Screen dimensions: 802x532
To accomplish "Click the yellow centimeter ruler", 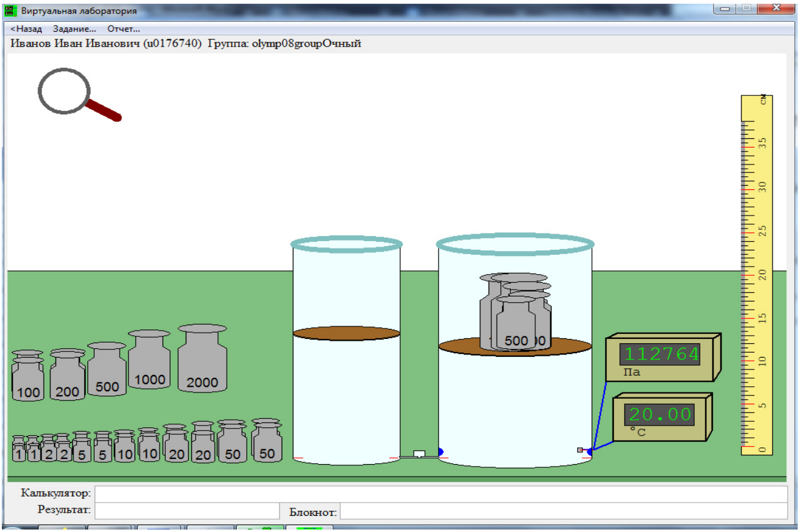I will 757,275.
